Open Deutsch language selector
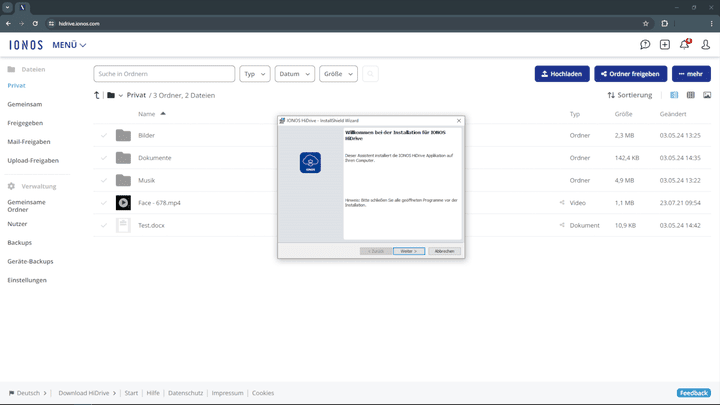 pyautogui.click(x=28, y=393)
